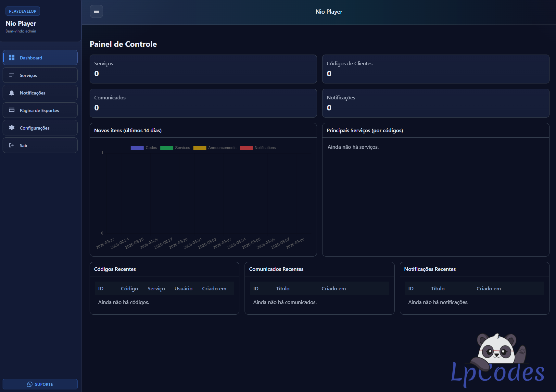The height and width of the screenshot is (392, 556).
Task: Click the Comunicados stat card
Action: click(203, 103)
